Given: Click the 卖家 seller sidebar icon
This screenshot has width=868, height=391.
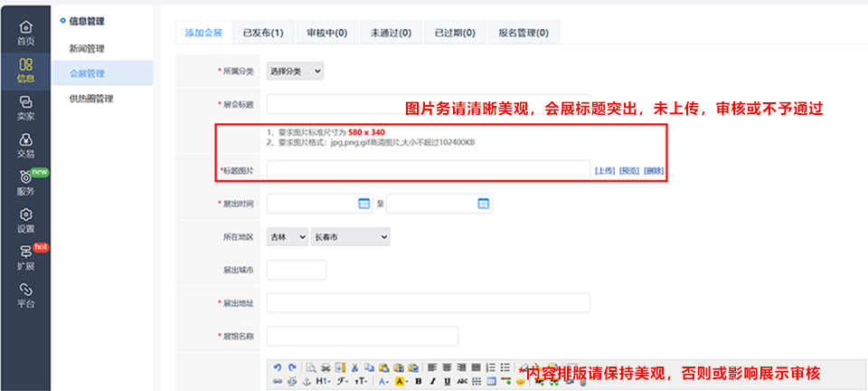Looking at the screenshot, I should point(25,108).
